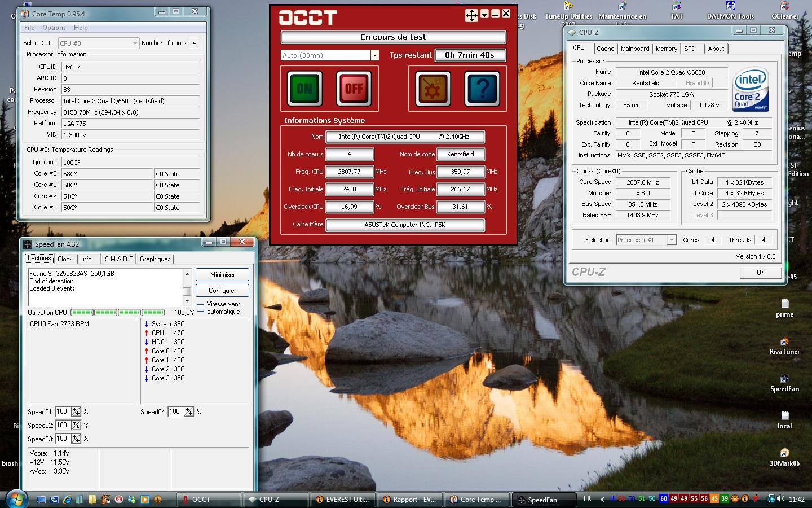
Task: Switch to SpeedFan Graphiques tab
Action: tap(155, 259)
